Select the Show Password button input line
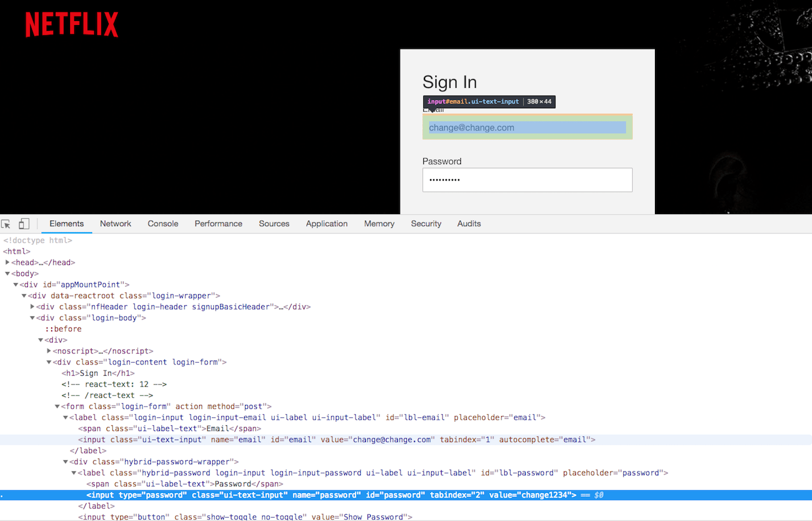Image resolution: width=812 pixels, height=521 pixels. tap(245, 517)
